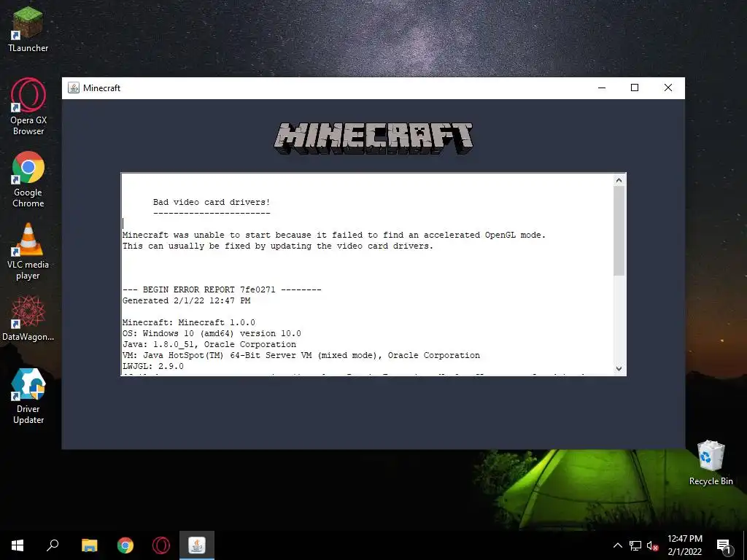The width and height of the screenshot is (747, 560).
Task: Click the 'VM: Java HotSpot(TM)' line
Action: 301,355
